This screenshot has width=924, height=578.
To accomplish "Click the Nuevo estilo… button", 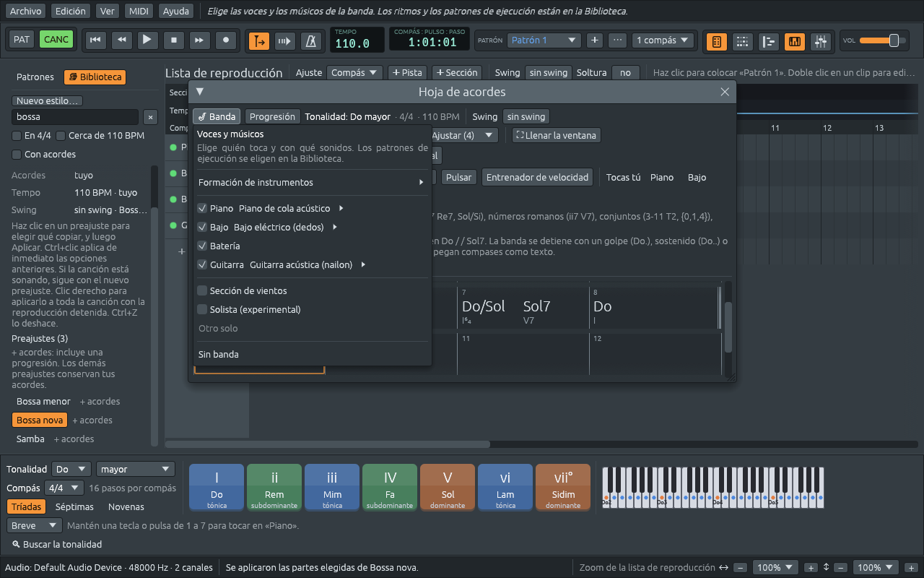I will pyautogui.click(x=48, y=101).
